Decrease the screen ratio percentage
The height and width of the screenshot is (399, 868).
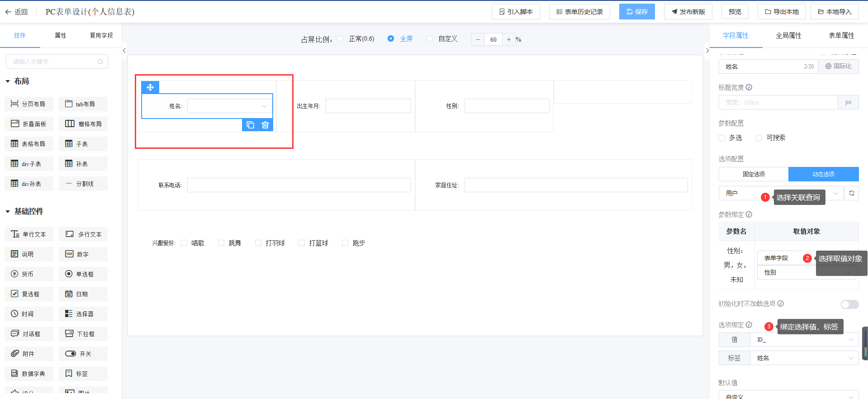coord(478,39)
